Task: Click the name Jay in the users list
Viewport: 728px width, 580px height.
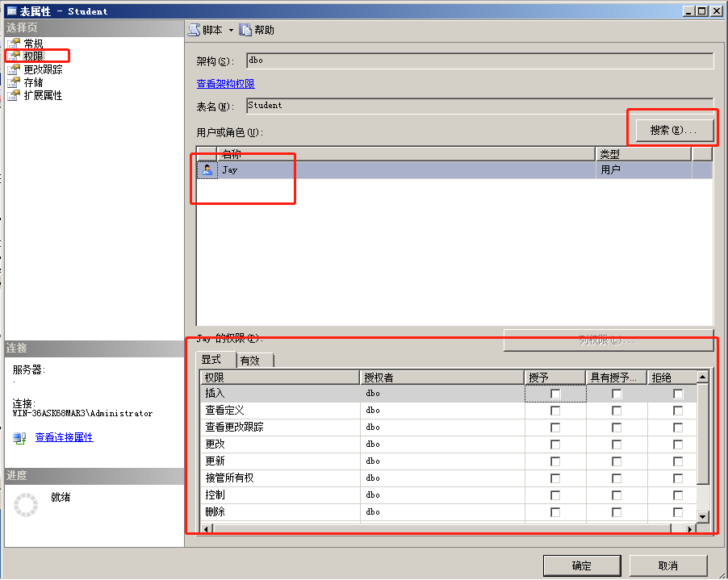Action: click(230, 170)
